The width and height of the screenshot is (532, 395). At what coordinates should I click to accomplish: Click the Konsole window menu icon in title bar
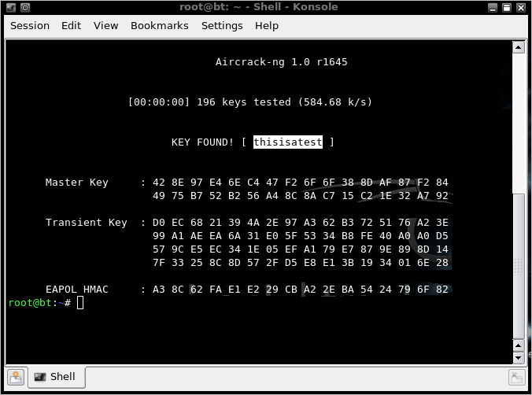coord(11,7)
